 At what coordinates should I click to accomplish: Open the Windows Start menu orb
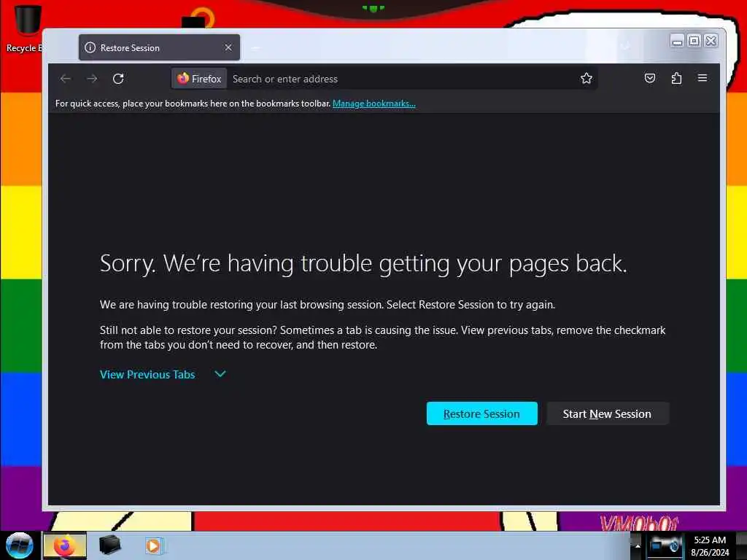pos(20,545)
